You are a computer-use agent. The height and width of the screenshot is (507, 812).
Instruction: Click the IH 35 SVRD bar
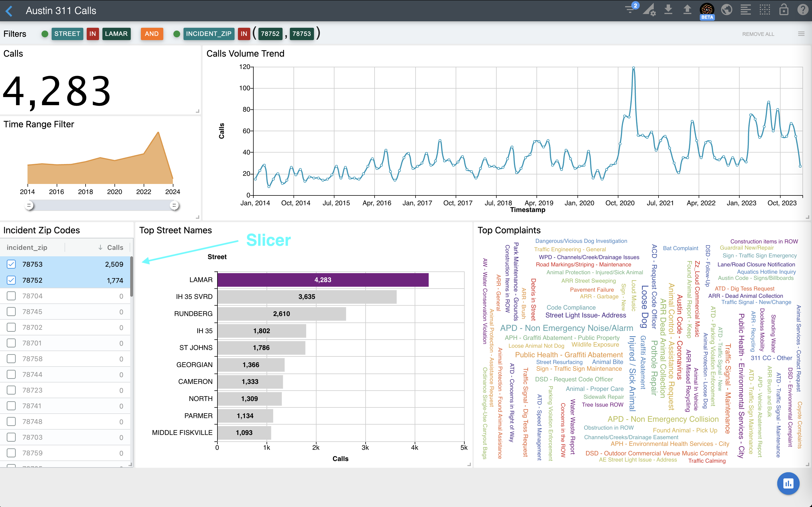(x=307, y=297)
